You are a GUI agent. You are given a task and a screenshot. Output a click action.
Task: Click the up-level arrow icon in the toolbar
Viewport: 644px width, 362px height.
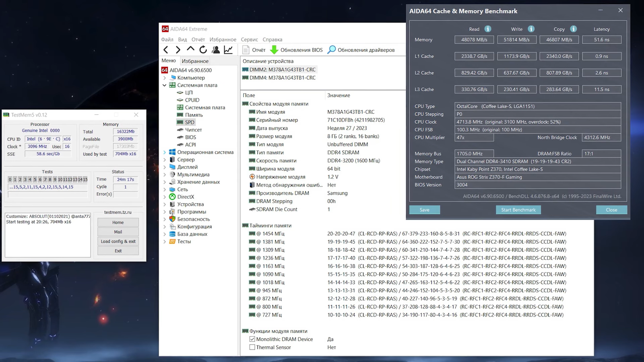coord(190,49)
